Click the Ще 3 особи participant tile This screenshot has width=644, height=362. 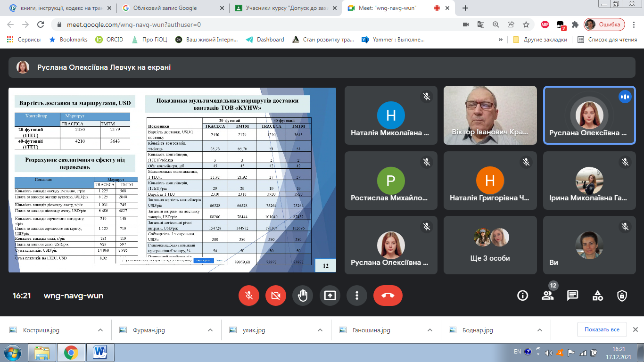click(x=490, y=245)
